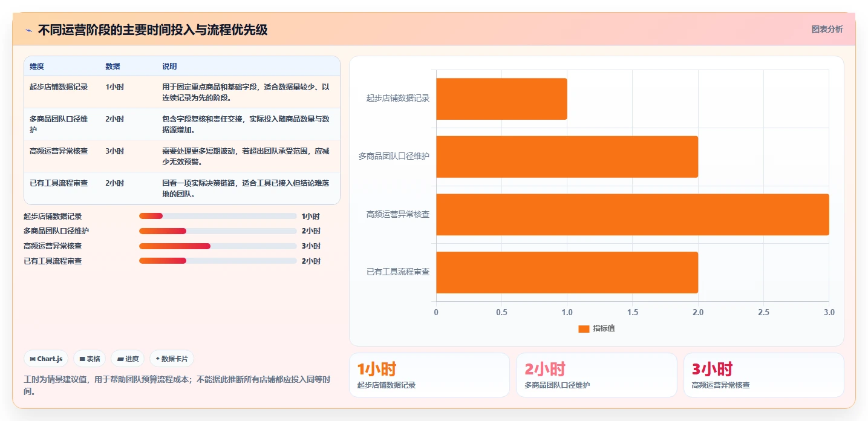Click description starting 用于固定重点商品

click(246, 93)
